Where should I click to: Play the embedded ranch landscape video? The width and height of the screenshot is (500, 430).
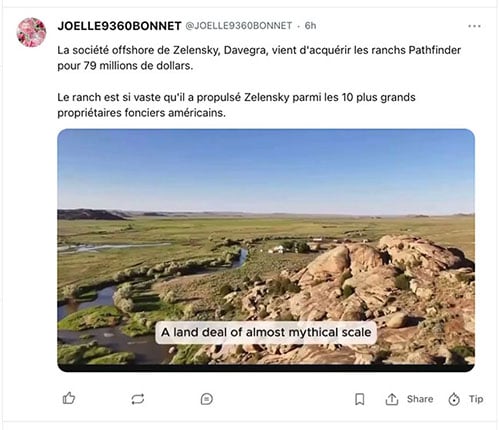(266, 250)
